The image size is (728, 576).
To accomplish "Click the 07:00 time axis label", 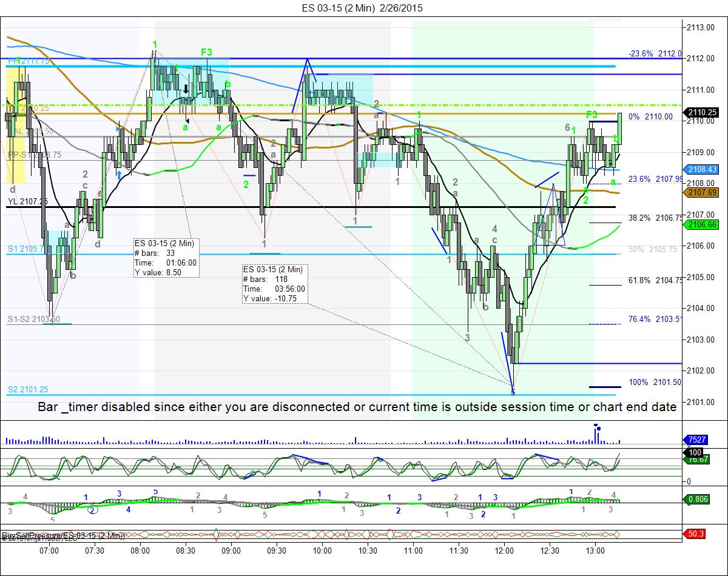I will (49, 550).
